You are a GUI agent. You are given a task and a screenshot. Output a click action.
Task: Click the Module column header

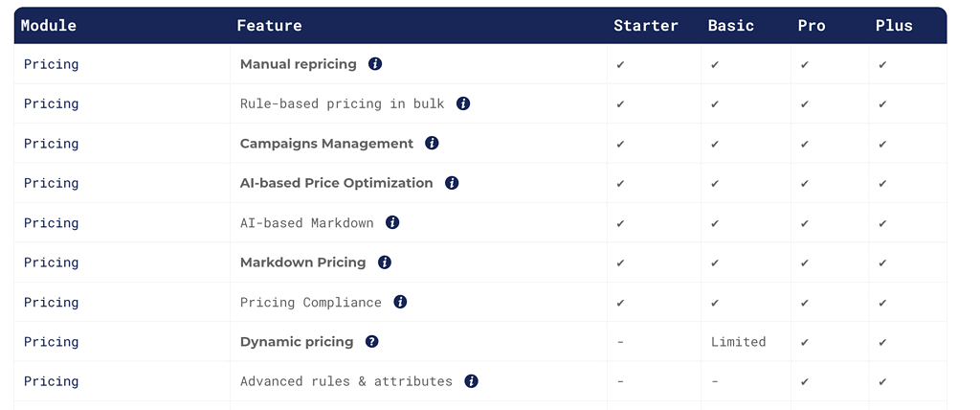pyautogui.click(x=49, y=26)
